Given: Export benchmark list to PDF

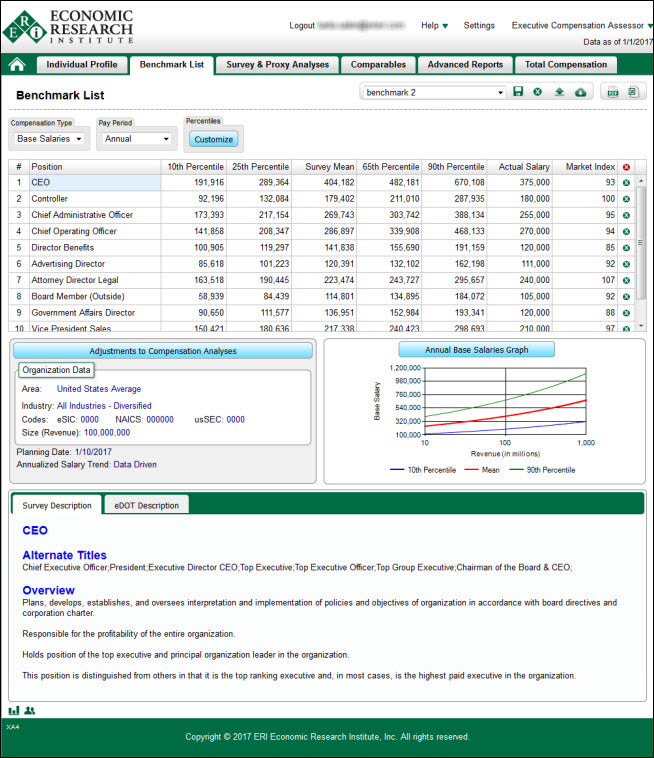Looking at the screenshot, I should pyautogui.click(x=613, y=92).
